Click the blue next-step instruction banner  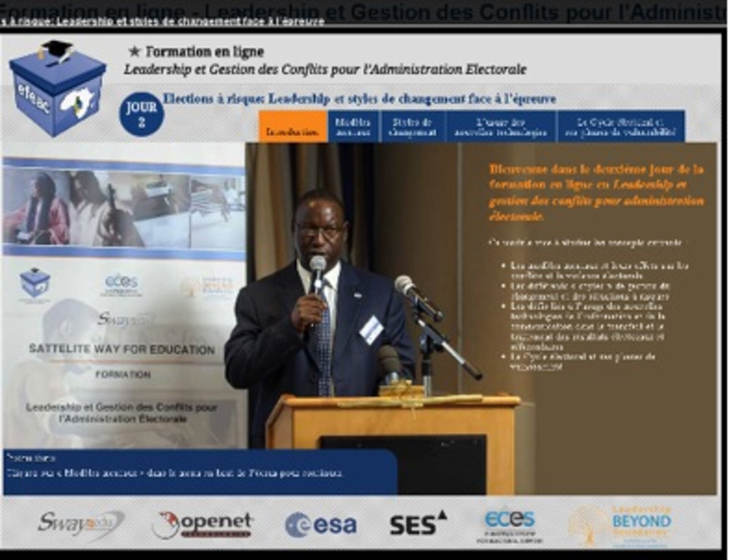point(199,472)
